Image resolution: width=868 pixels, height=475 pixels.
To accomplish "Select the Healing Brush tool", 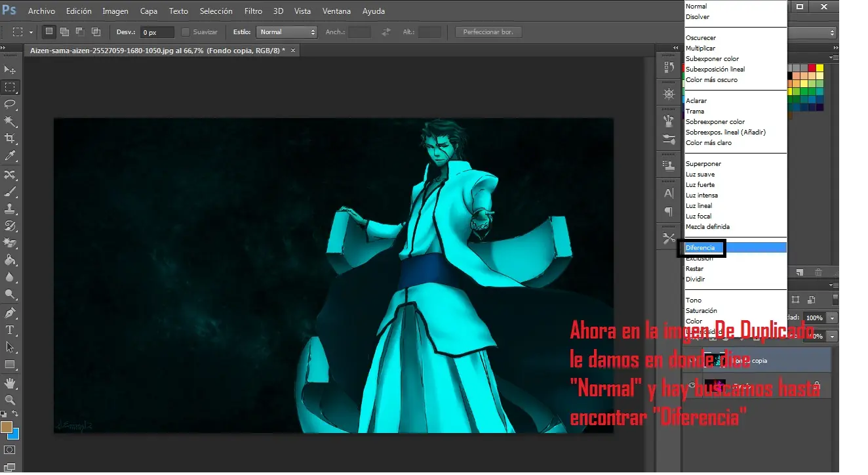I will tap(10, 175).
